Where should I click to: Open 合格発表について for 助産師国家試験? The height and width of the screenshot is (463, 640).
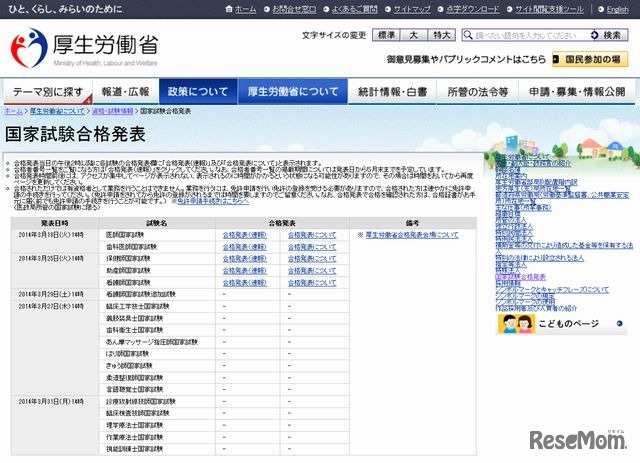tap(312, 271)
